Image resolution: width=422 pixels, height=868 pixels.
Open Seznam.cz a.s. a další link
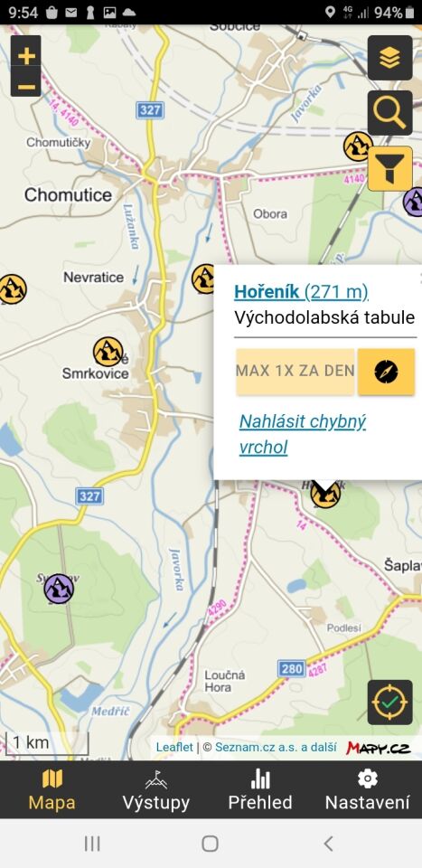pyautogui.click(x=276, y=748)
